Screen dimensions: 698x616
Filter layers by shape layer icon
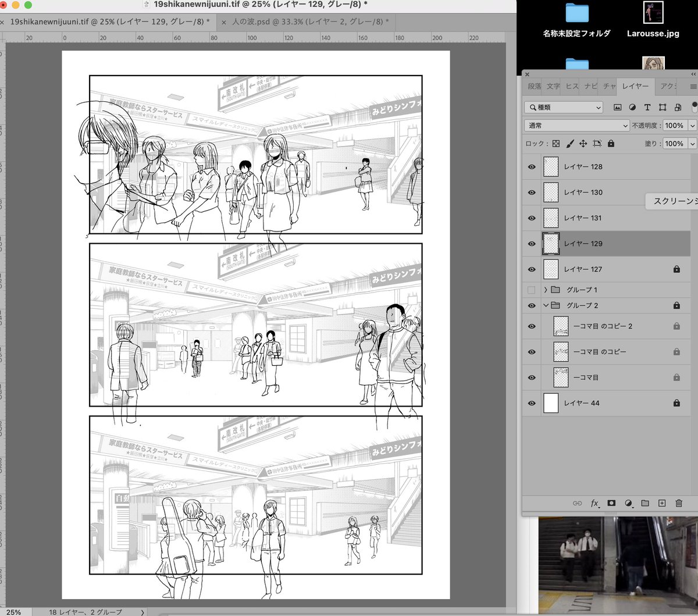[663, 108]
